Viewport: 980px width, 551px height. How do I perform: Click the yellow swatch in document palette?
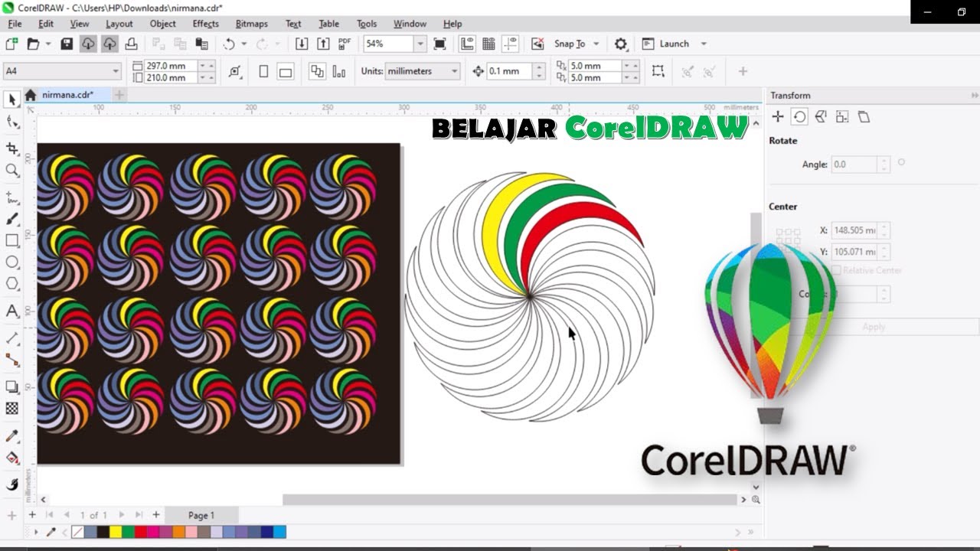point(115,531)
